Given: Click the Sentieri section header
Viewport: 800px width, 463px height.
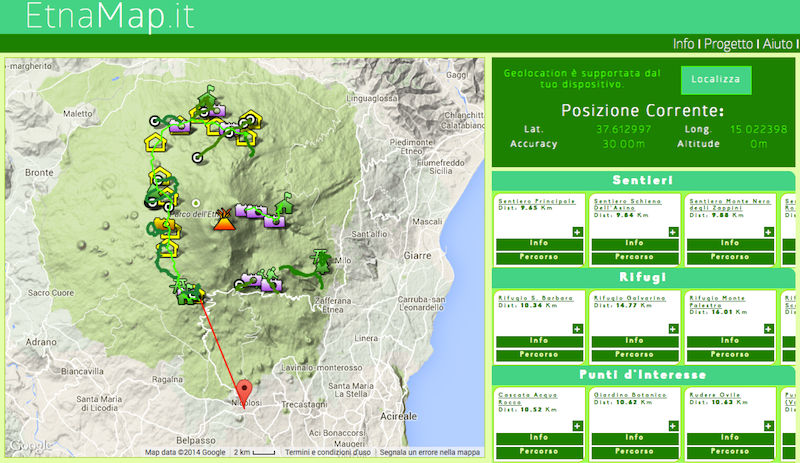Looking at the screenshot, I should point(642,180).
